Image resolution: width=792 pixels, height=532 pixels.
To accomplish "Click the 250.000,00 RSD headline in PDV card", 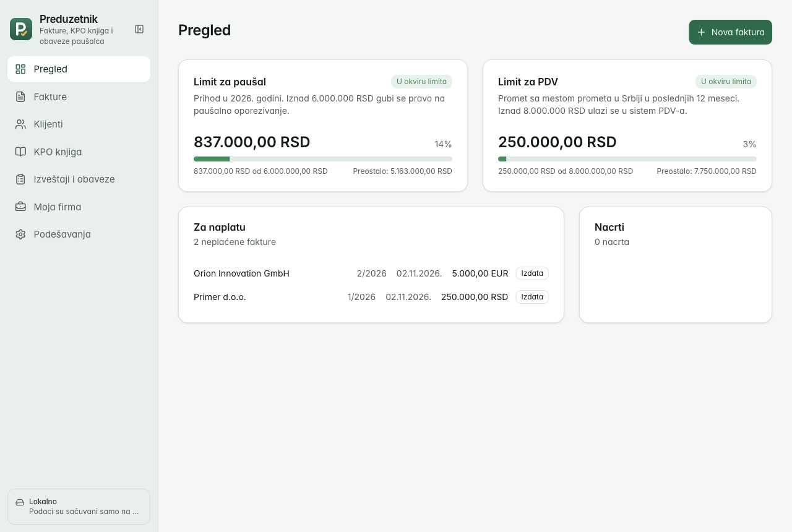I will (x=557, y=142).
